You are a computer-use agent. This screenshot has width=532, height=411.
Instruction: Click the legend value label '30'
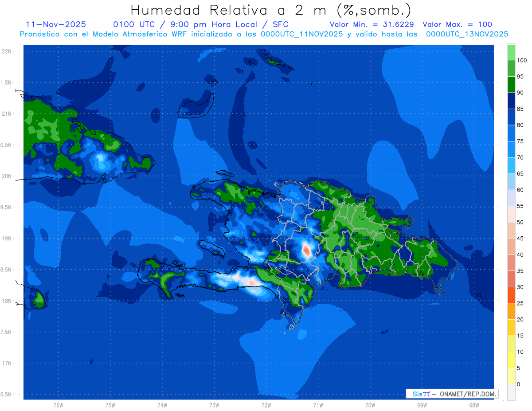pyautogui.click(x=520, y=287)
